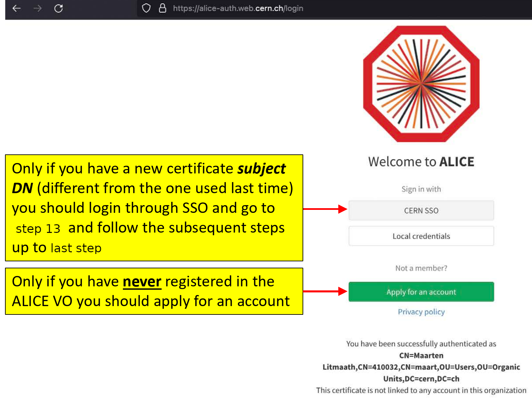Screen dimensions: 532x399
Task: Click the 'CN=Maarten' certificate line
Action: 421,356
